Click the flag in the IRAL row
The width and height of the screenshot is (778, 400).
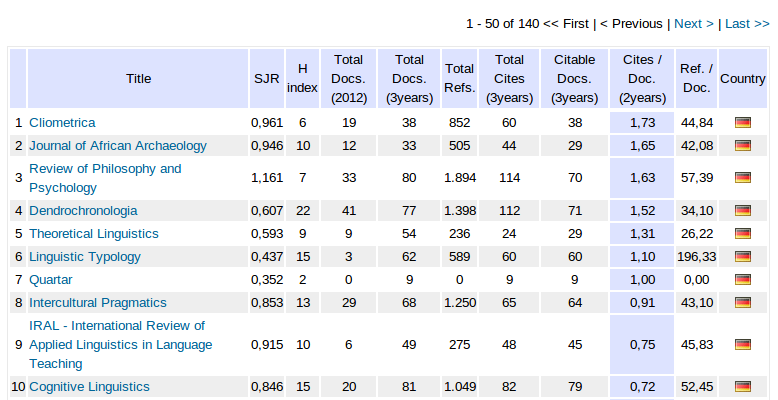[x=743, y=344]
